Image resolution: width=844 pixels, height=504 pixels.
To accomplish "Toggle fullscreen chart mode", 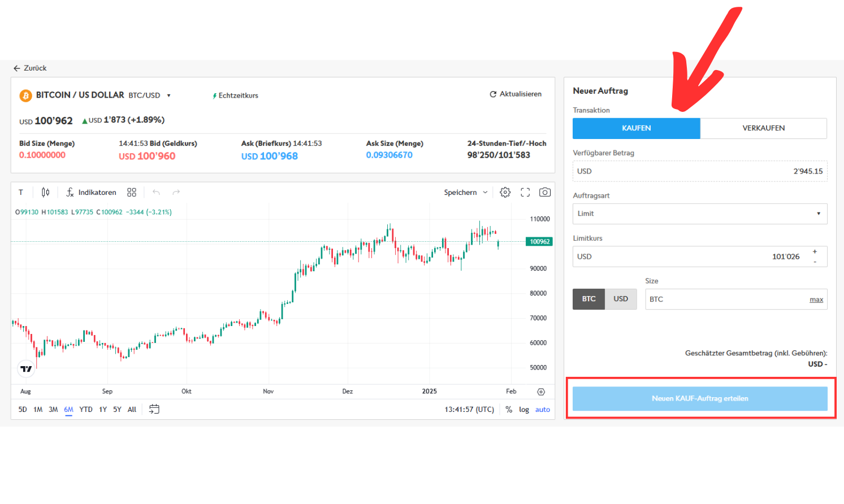I will 525,192.
